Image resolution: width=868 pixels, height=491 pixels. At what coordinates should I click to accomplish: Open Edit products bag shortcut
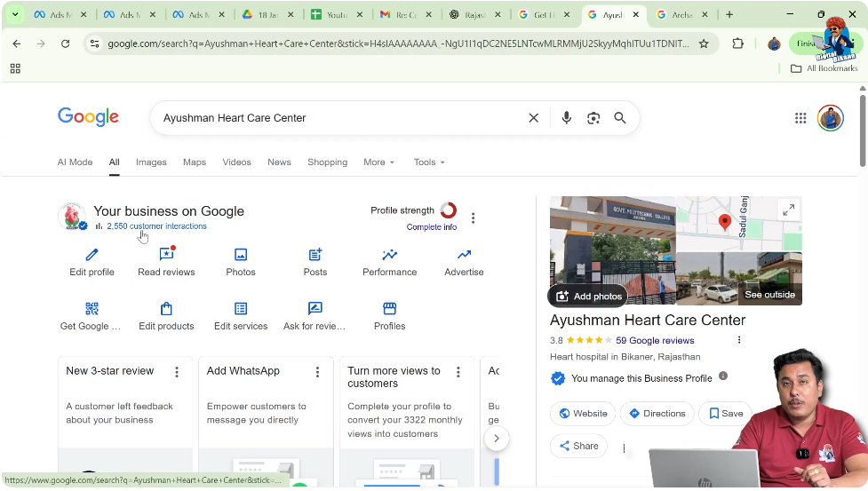166,316
